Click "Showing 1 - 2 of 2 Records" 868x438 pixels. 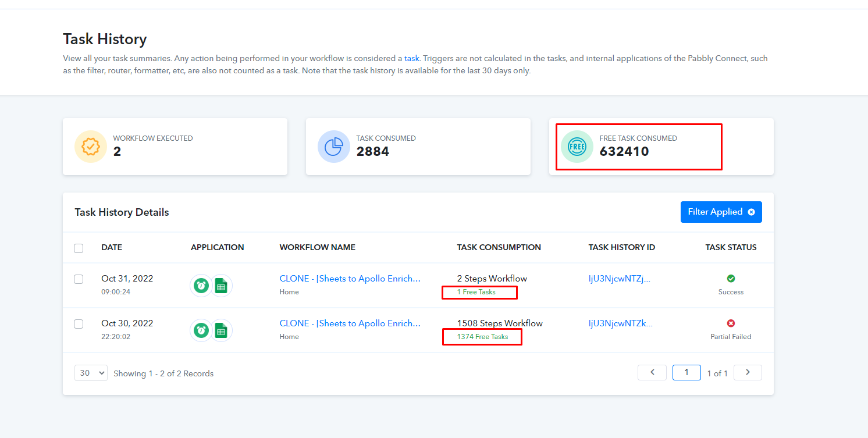tap(163, 373)
